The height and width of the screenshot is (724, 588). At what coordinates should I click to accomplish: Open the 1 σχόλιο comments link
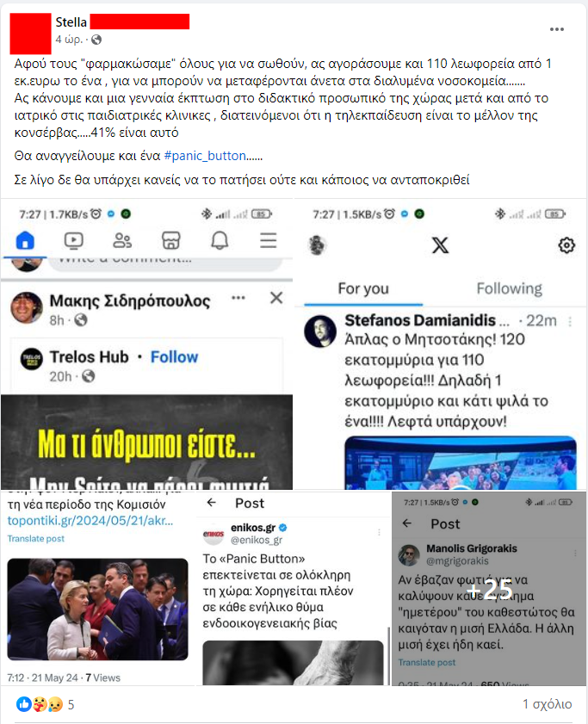click(547, 704)
